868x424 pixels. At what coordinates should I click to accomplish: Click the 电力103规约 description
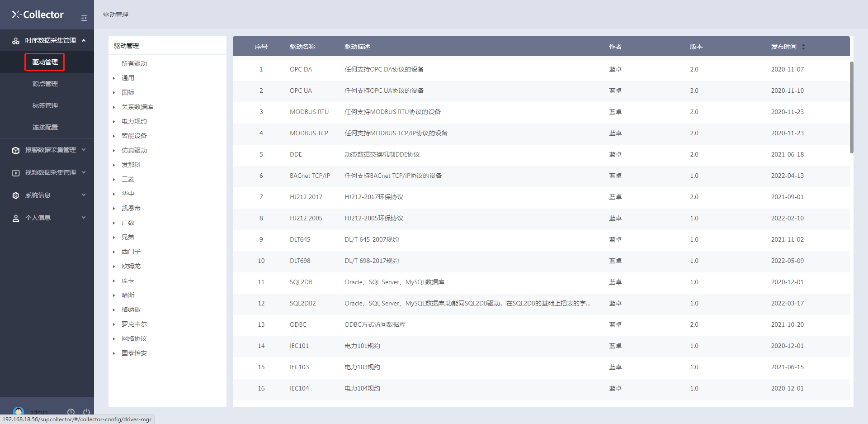click(362, 367)
